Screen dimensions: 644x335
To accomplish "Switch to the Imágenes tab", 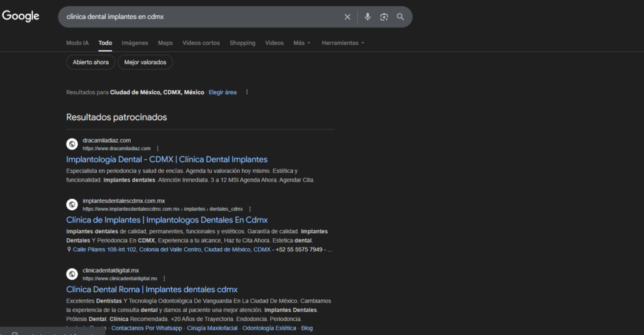I will point(135,43).
